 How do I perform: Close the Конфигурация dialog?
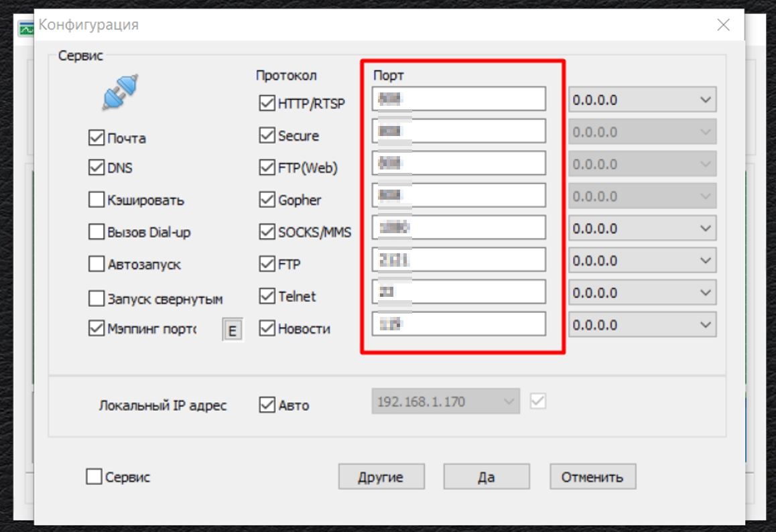[x=723, y=25]
